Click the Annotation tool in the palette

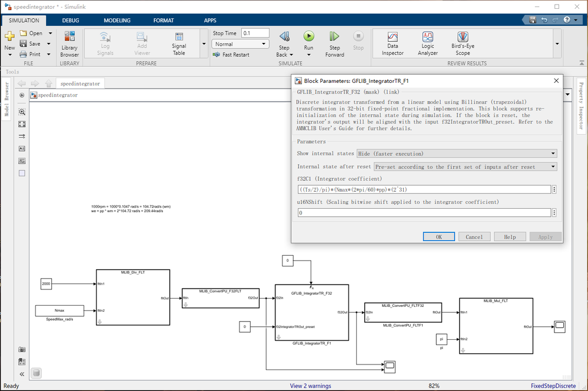(x=22, y=149)
